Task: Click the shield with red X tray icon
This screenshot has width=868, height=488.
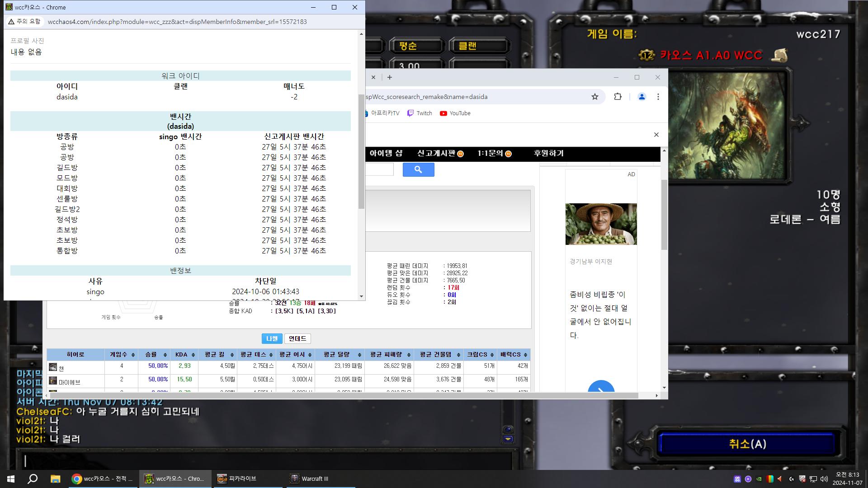Action: (802, 479)
